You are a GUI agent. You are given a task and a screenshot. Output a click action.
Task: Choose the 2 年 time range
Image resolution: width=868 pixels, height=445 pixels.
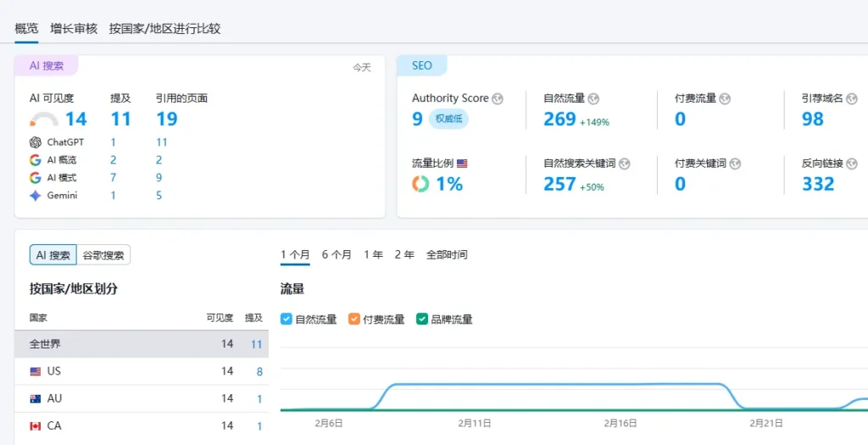pyautogui.click(x=404, y=254)
